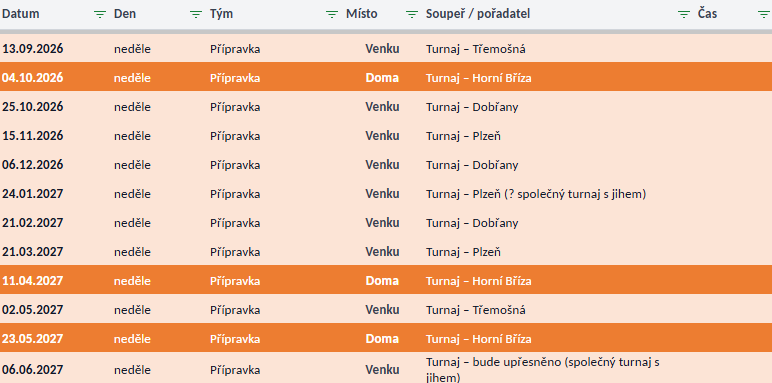Image resolution: width=772 pixels, height=383 pixels.
Task: Click the 'Turnaj – Horní Bříza' cell for 11.04.2027
Action: [x=479, y=281]
